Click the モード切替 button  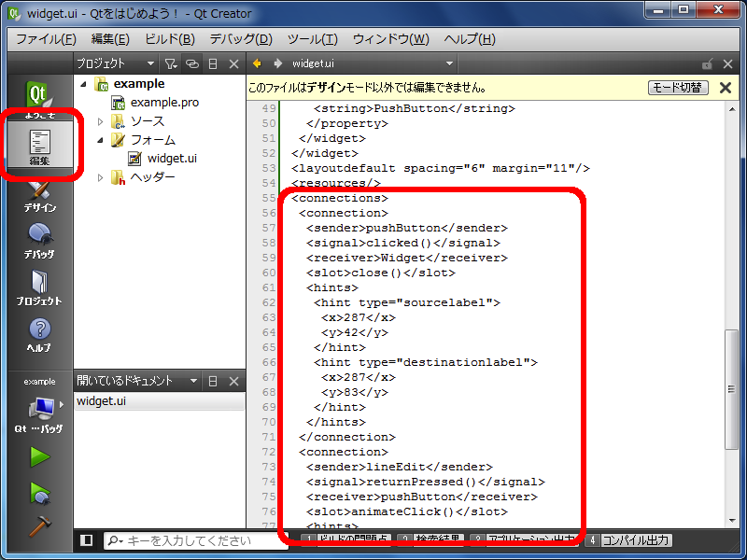(678, 88)
